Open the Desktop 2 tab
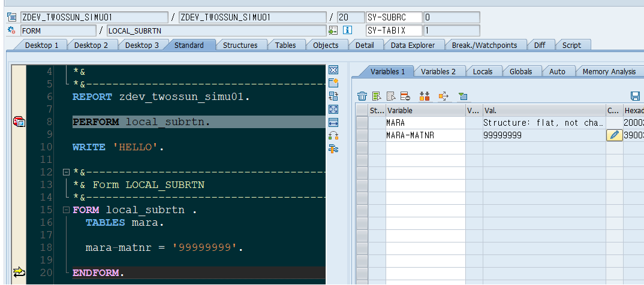The height and width of the screenshot is (285, 644). tap(91, 45)
